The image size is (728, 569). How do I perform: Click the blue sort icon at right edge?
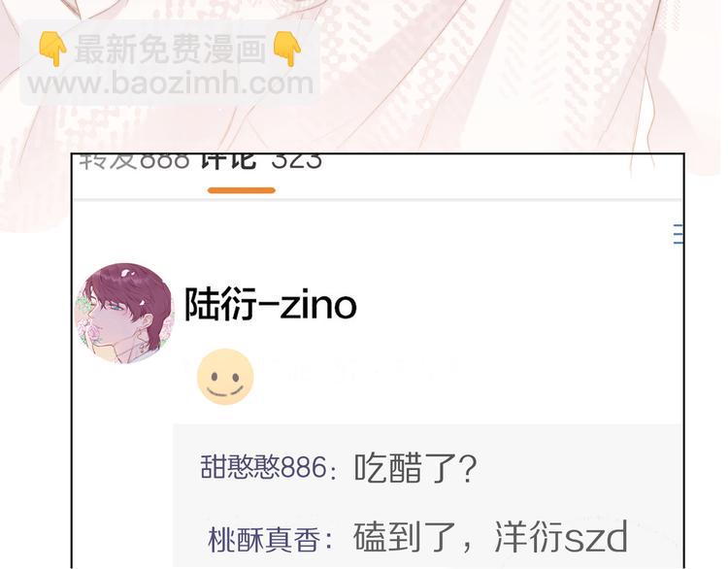click(678, 234)
